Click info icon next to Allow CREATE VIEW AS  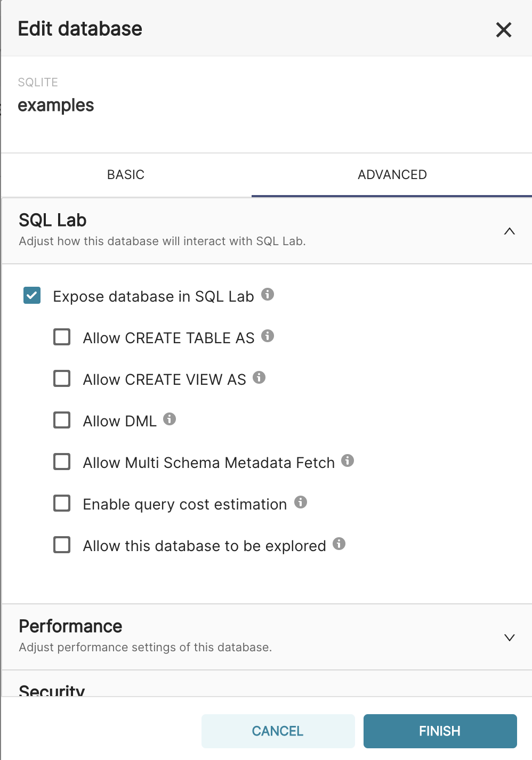point(259,377)
